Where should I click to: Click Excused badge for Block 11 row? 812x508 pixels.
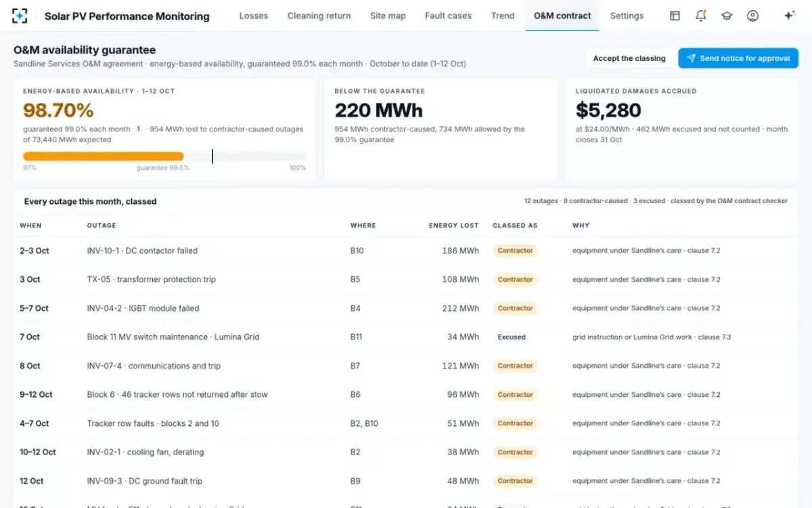click(512, 337)
